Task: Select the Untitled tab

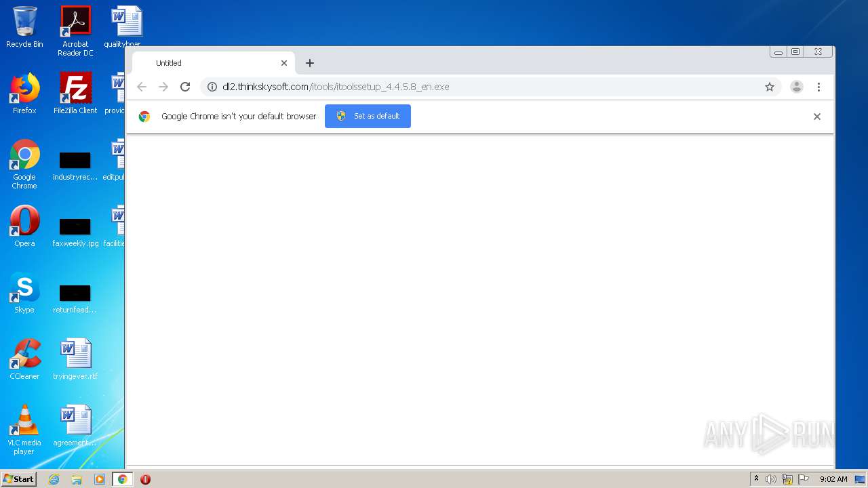Action: pos(214,63)
